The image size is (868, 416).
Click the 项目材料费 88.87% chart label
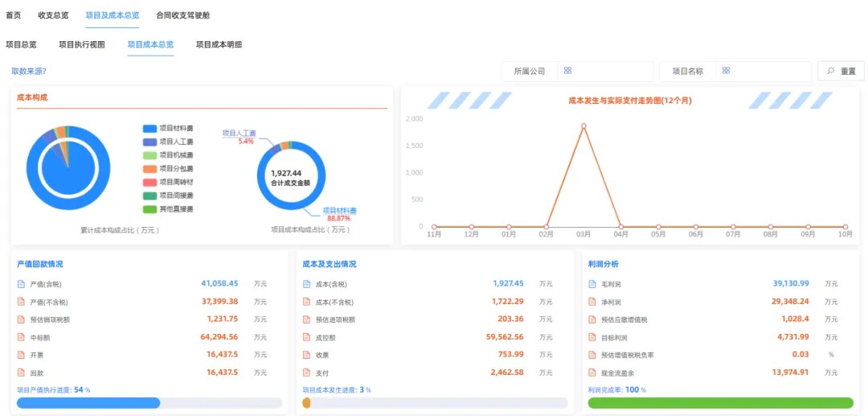(x=340, y=214)
